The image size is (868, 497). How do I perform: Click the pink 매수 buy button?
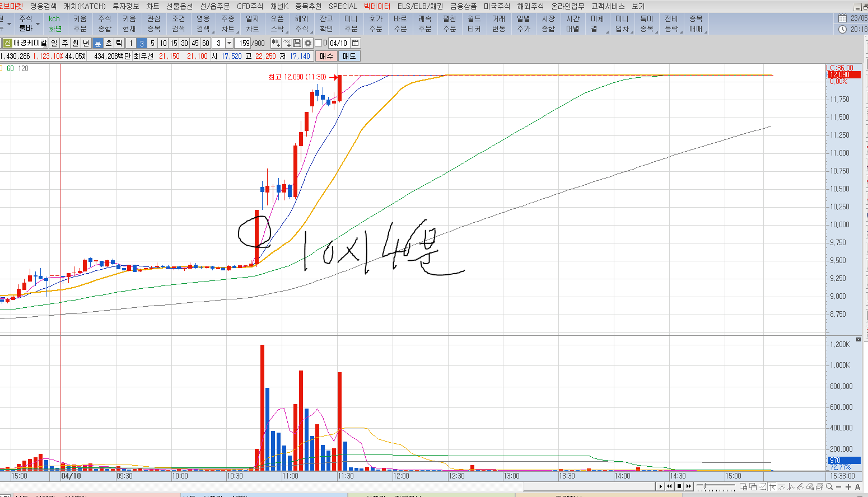point(326,56)
